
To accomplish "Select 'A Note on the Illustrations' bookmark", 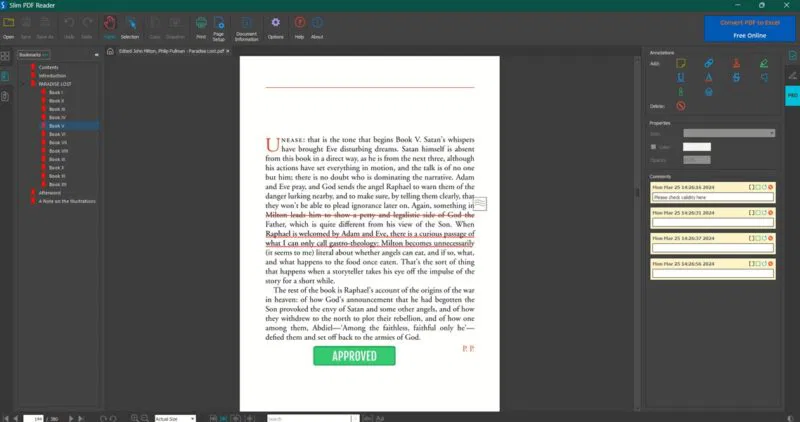I will (67, 201).
